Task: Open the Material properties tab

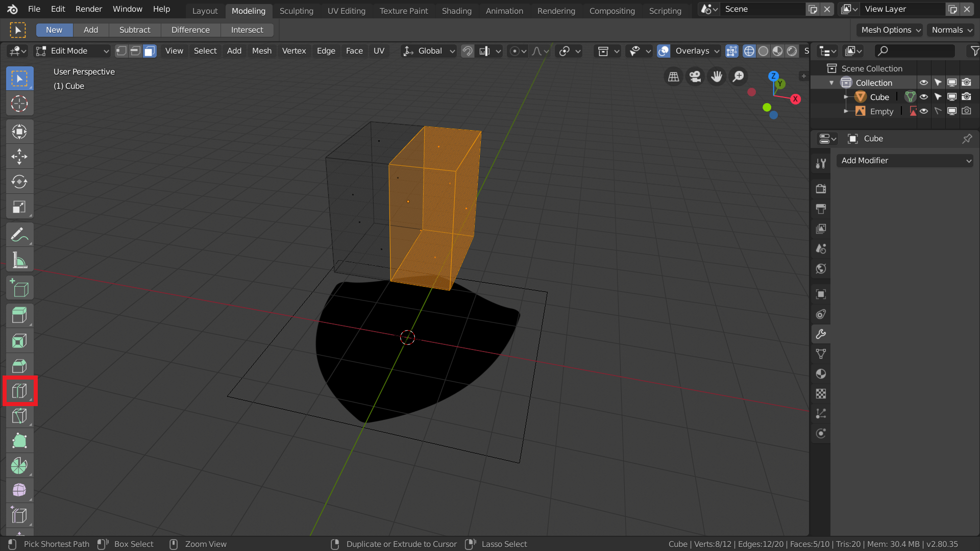Action: pyautogui.click(x=821, y=374)
